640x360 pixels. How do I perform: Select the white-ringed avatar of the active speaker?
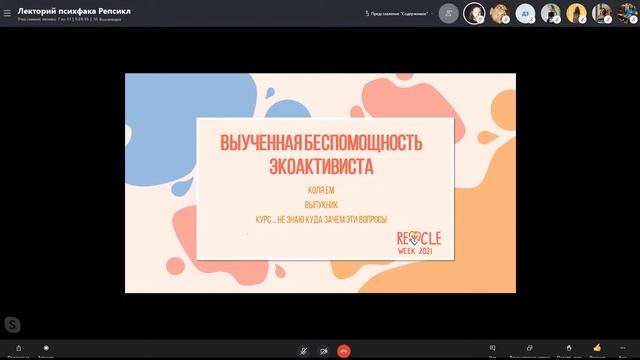(x=474, y=13)
